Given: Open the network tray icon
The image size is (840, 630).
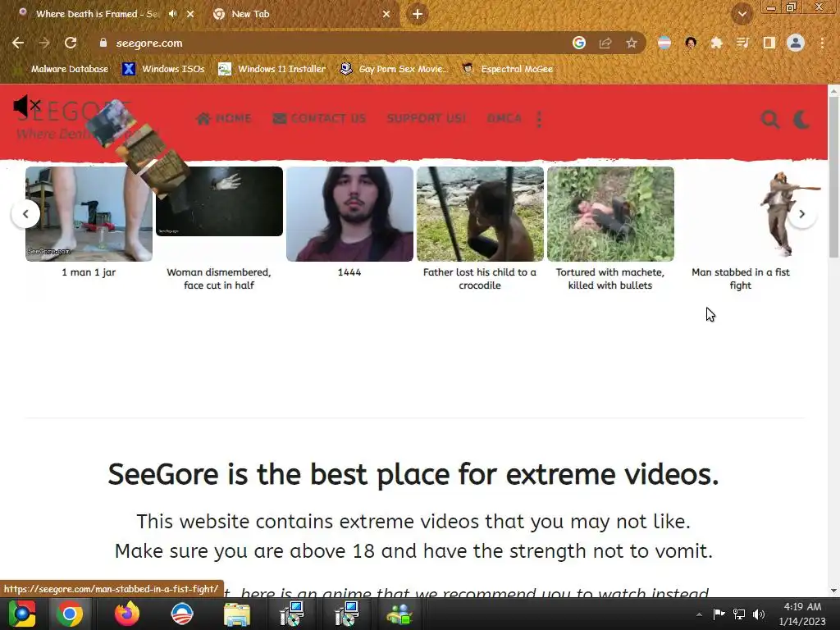Looking at the screenshot, I should (739, 614).
